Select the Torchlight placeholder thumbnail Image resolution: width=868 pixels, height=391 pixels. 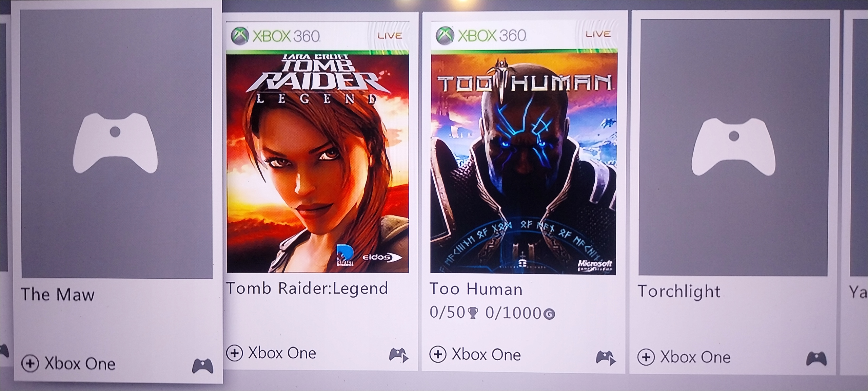[734, 147]
